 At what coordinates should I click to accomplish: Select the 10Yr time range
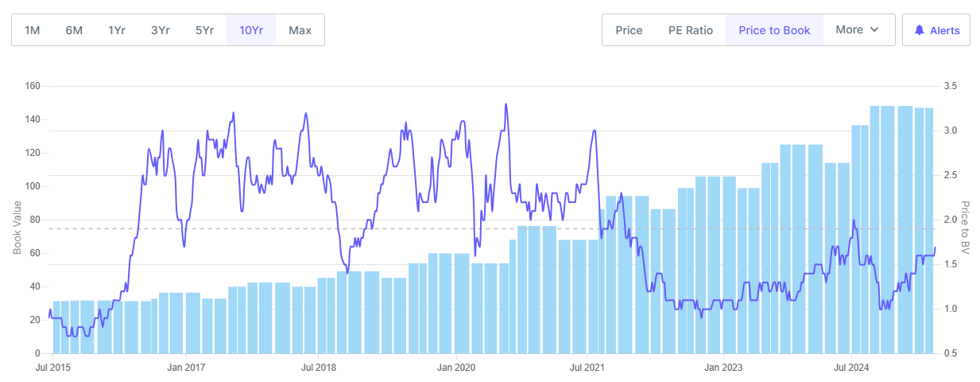pyautogui.click(x=251, y=30)
